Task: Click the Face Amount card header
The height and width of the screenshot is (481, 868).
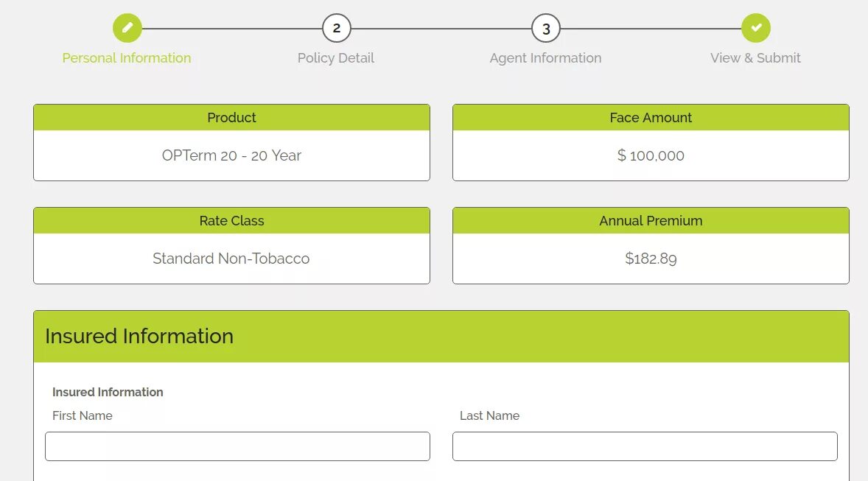Action: (651, 117)
